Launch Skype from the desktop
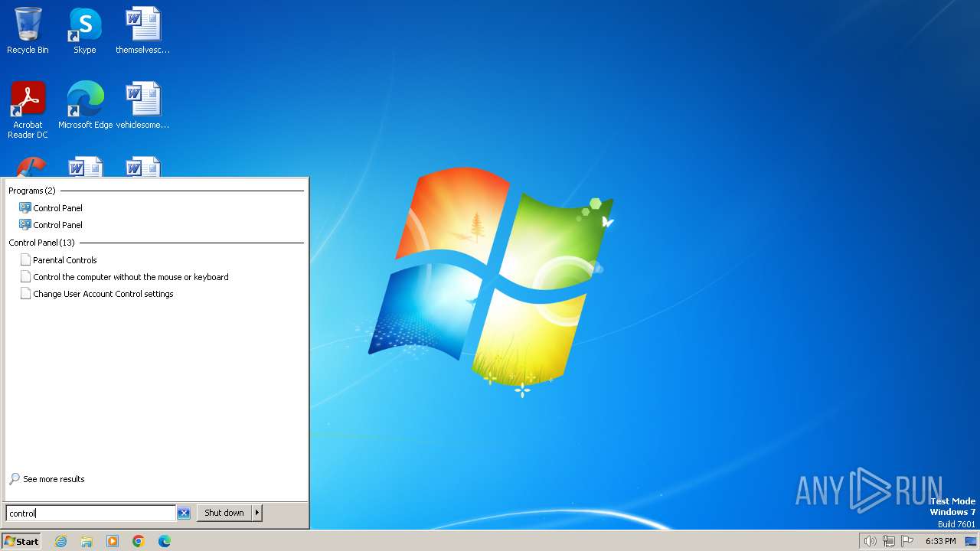Image resolution: width=980 pixels, height=551 pixels. (84, 31)
